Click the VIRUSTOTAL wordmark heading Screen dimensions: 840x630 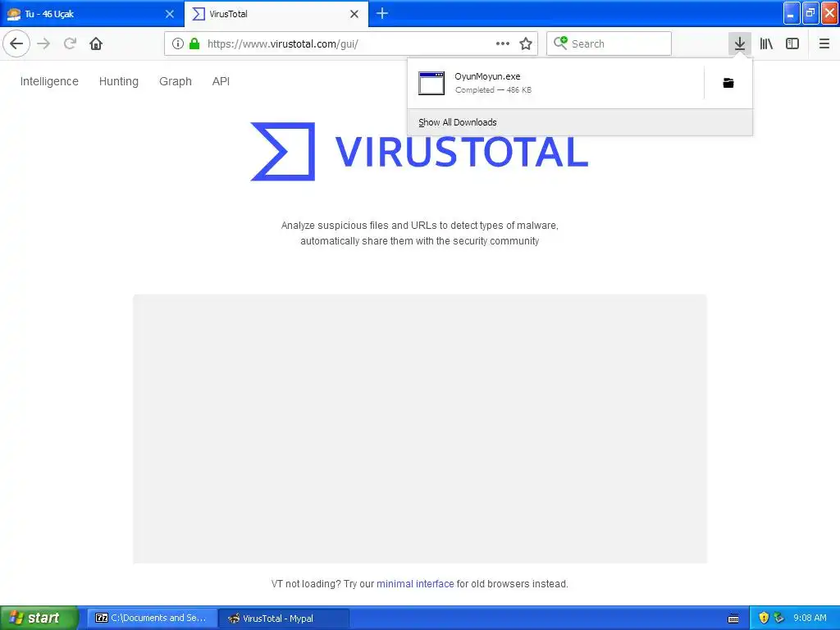click(462, 152)
